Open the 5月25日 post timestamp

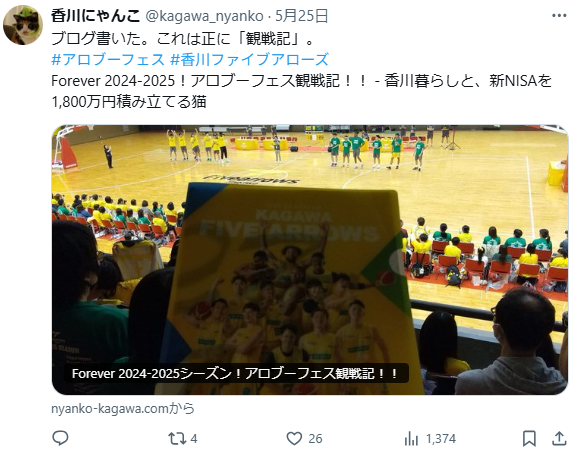click(x=302, y=16)
